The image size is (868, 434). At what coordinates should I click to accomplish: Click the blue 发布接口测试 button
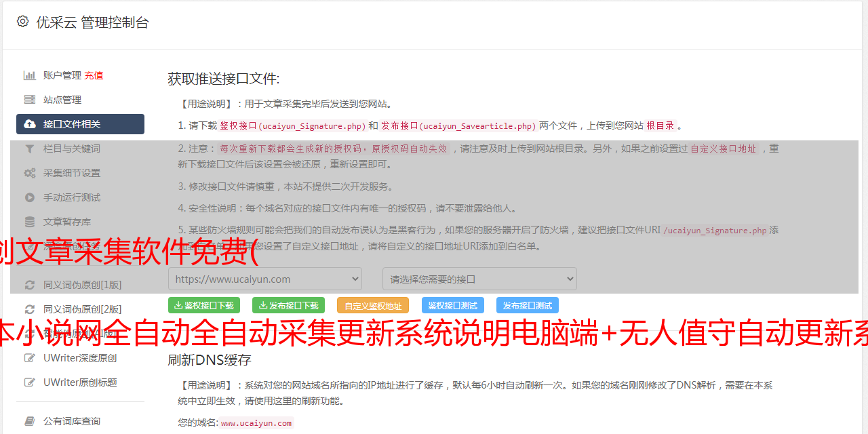coord(528,305)
